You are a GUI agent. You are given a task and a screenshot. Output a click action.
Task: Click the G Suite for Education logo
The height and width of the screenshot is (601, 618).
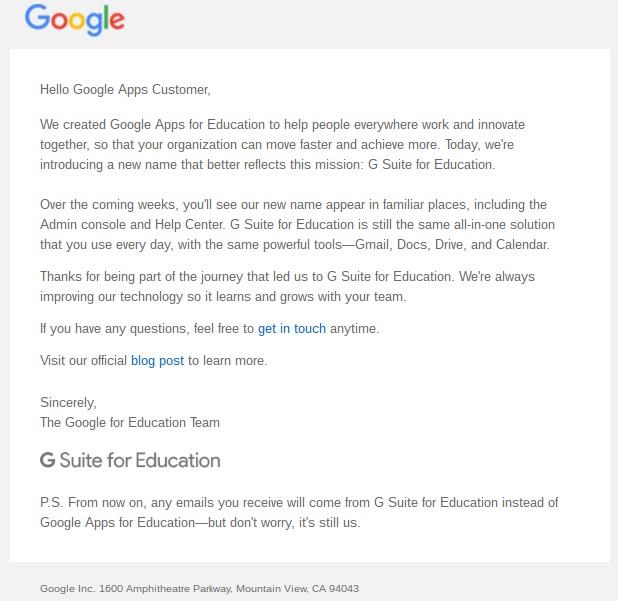[x=130, y=460]
